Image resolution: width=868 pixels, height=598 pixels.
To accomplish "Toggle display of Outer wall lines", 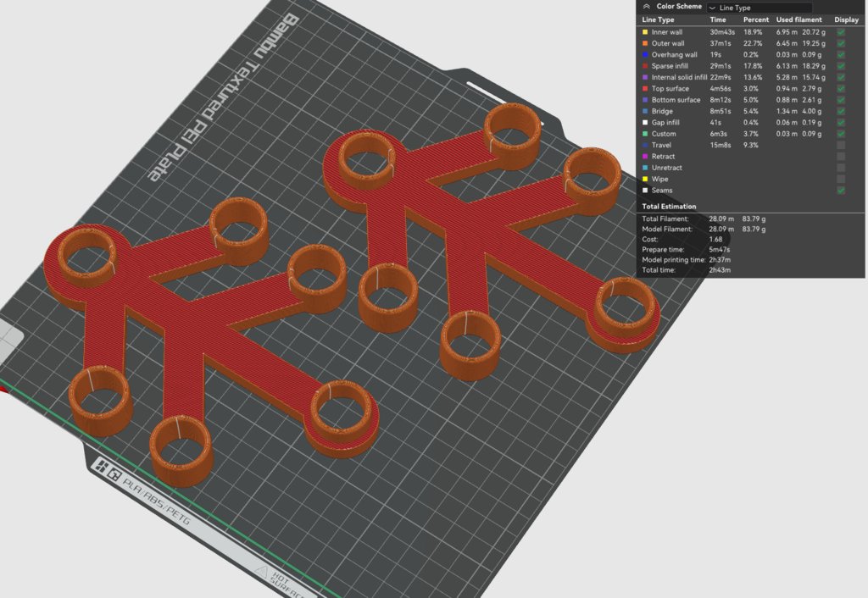I will click(x=841, y=43).
